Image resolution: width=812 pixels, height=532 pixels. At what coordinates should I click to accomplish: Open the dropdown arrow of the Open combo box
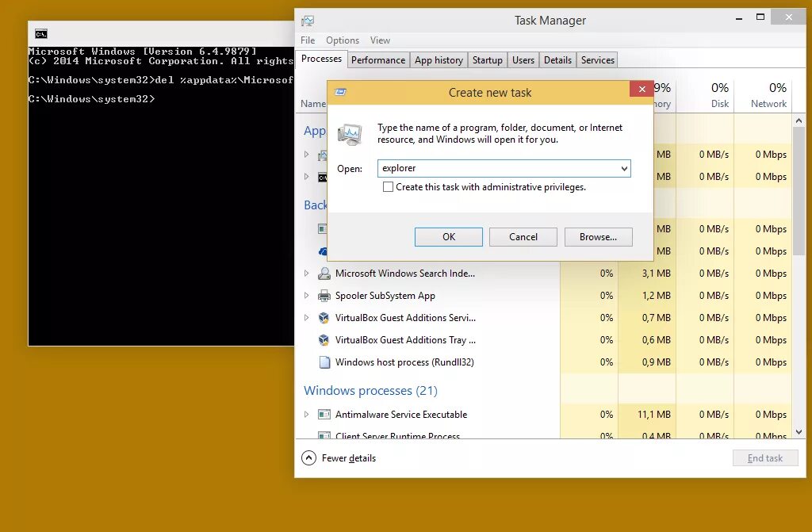[x=624, y=168]
